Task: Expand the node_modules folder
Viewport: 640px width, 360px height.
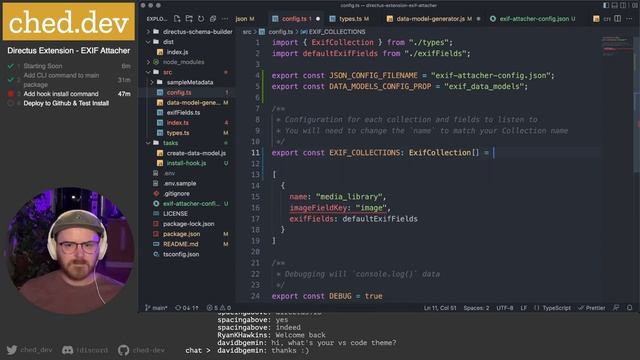Action: pyautogui.click(x=190, y=62)
